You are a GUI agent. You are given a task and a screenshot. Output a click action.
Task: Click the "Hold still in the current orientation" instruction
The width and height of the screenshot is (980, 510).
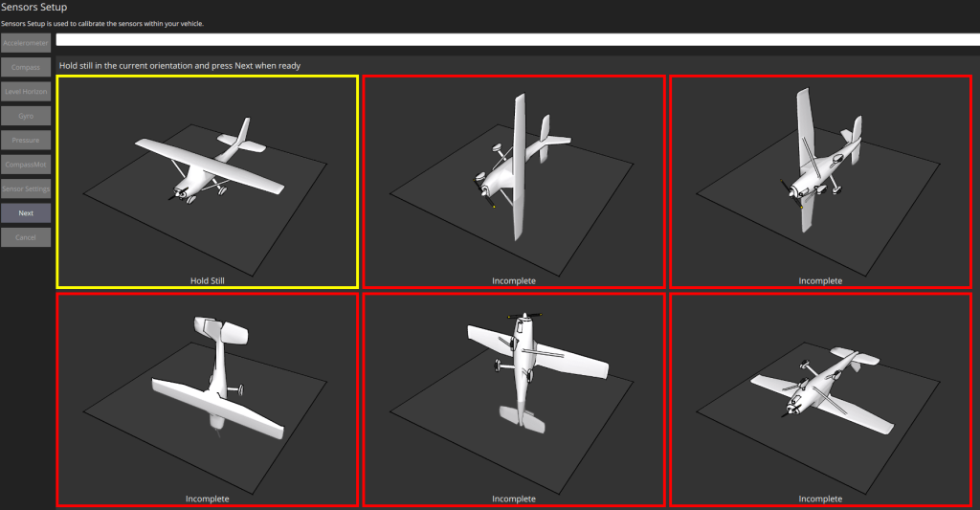[180, 66]
